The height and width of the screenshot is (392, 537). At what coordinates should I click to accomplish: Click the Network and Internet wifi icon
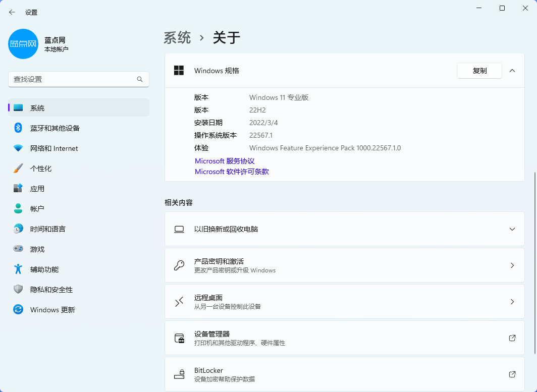18,148
